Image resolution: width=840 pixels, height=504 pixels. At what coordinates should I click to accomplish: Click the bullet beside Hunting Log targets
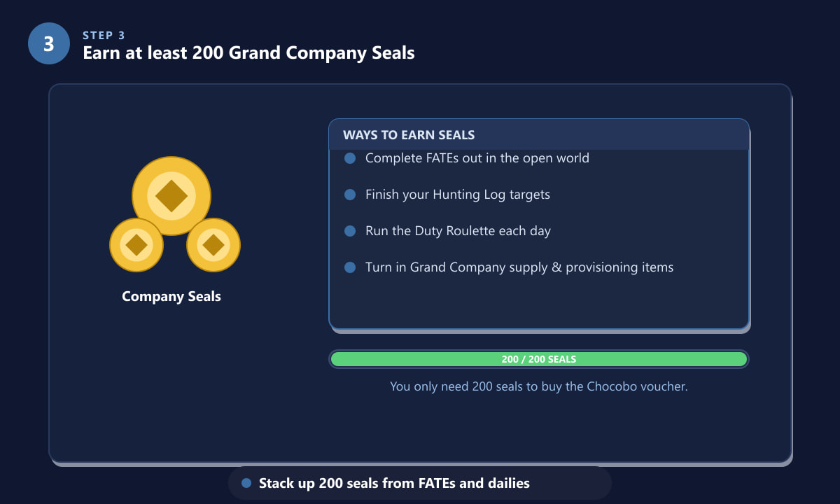pos(350,195)
